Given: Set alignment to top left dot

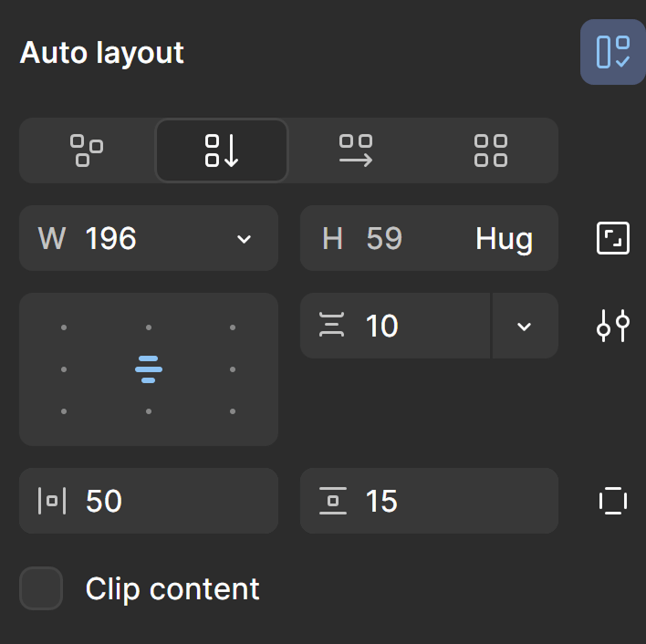Looking at the screenshot, I should click(64, 327).
